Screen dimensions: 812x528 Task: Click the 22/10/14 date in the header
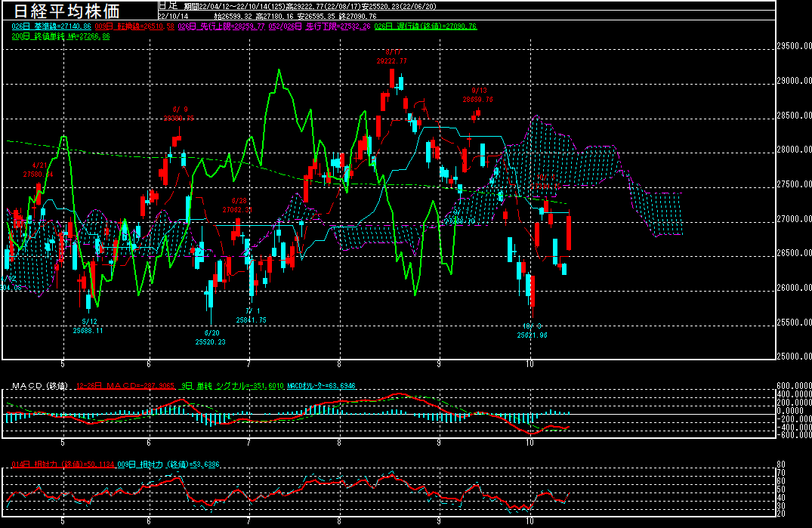click(173, 17)
